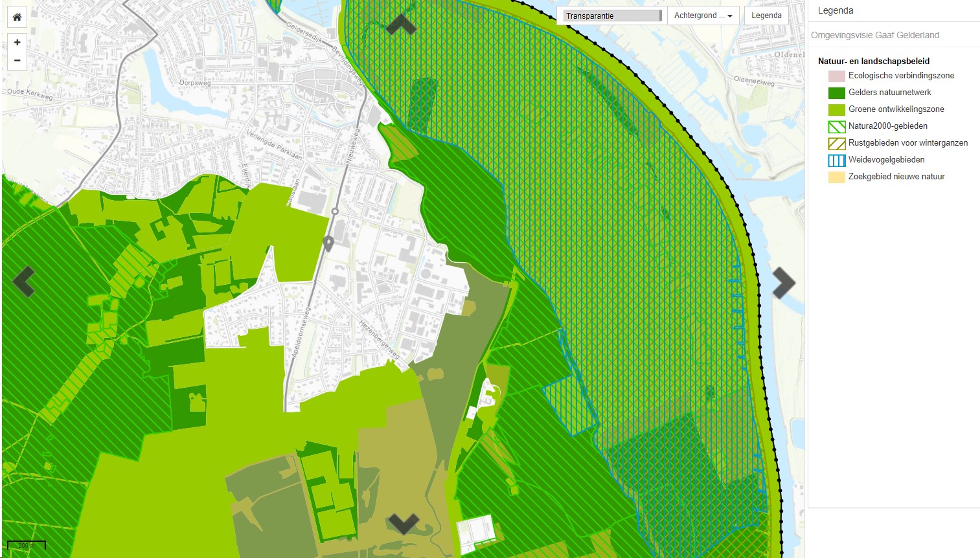Click the Omgevingsvisie Gaaf Gelderland heading
This screenshot has height=558, width=980.
pos(874,35)
